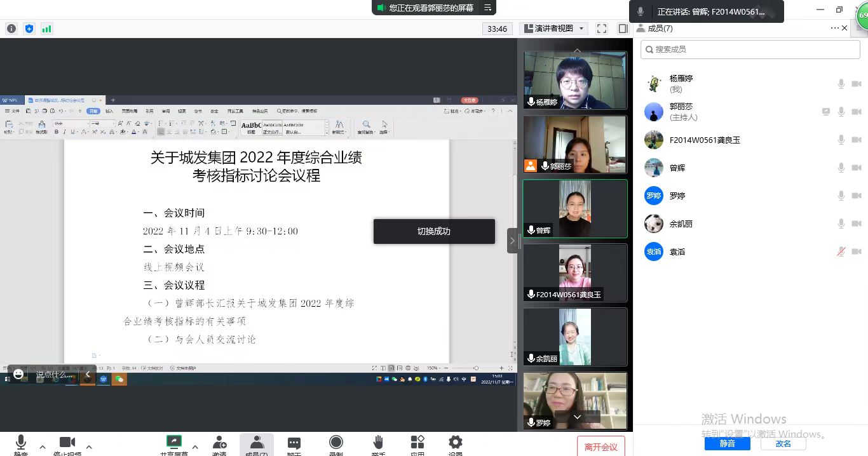
Task: Open the share screen option
Action: (173, 443)
